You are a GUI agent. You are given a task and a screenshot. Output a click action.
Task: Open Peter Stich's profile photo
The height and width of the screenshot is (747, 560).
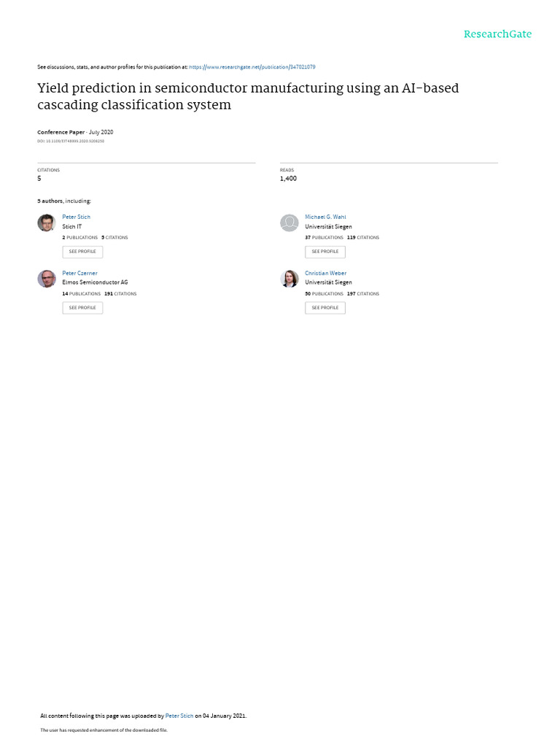[x=47, y=222]
